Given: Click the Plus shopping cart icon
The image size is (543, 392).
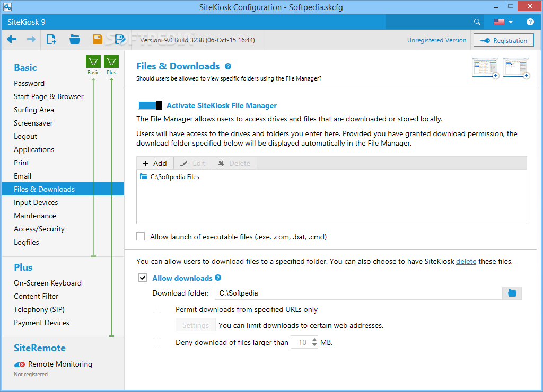Looking at the screenshot, I should (111, 61).
